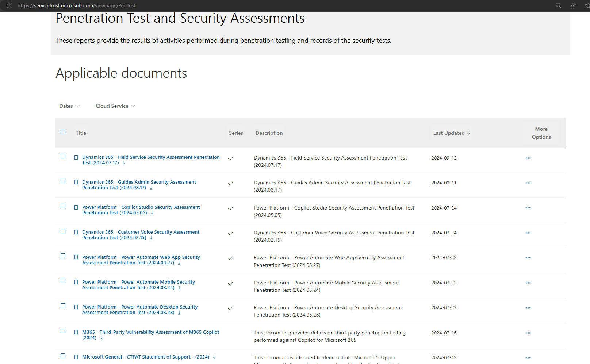The image size is (590, 364).
Task: Download Power Automate Desktop test arrow icon
Action: tap(179, 313)
